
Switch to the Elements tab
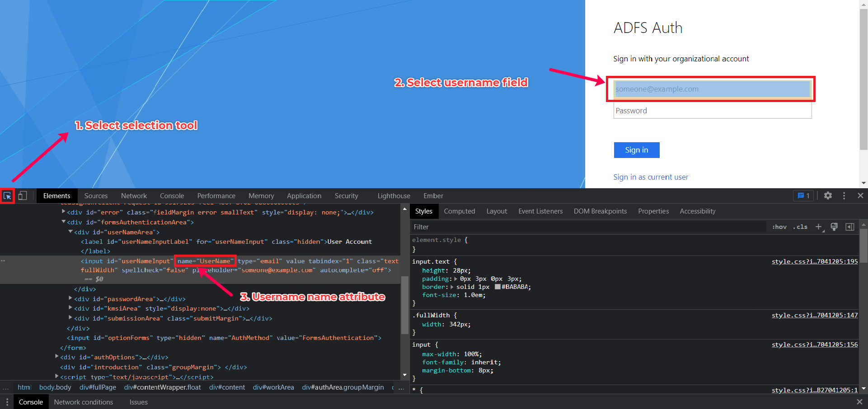(56, 196)
